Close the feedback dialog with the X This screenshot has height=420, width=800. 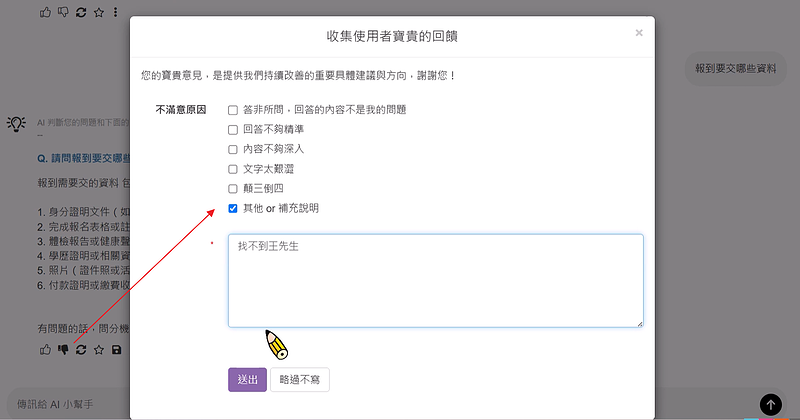[x=639, y=33]
